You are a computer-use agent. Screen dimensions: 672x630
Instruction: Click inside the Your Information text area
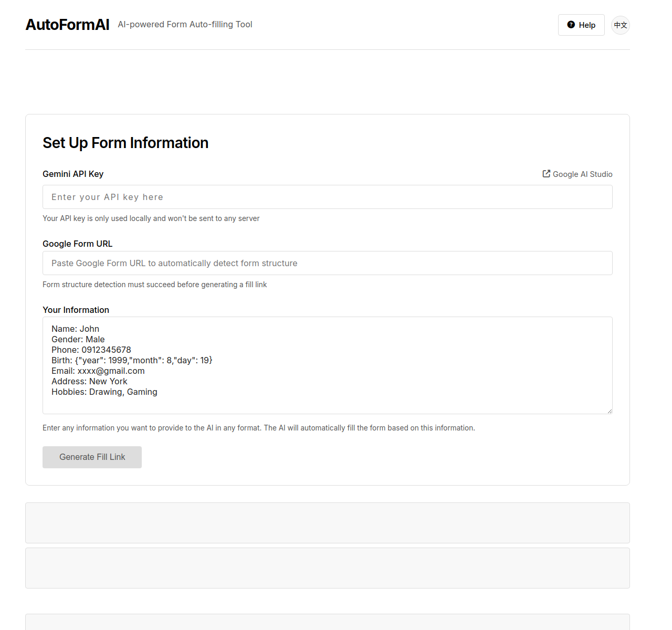328,365
